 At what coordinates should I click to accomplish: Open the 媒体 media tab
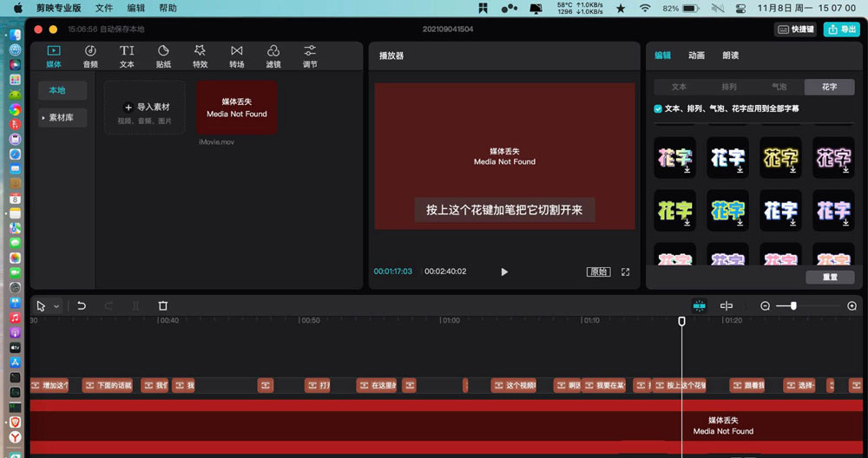pyautogui.click(x=54, y=56)
